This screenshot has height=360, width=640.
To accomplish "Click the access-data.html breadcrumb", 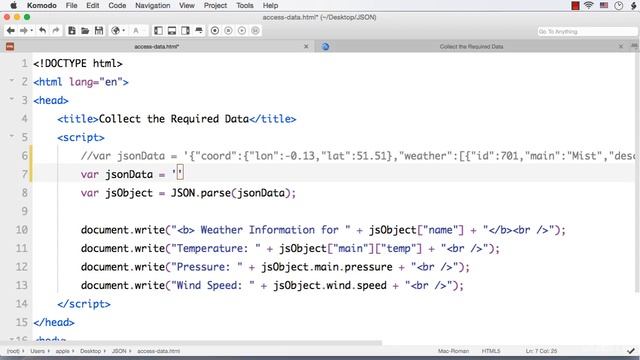I will tap(158, 351).
